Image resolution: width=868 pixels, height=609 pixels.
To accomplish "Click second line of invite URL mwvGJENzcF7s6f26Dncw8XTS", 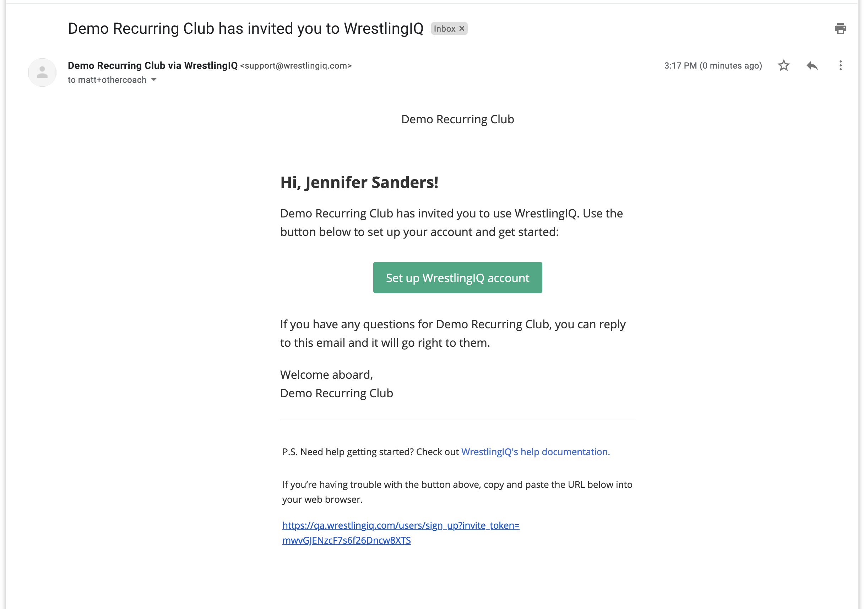I will click(x=346, y=540).
